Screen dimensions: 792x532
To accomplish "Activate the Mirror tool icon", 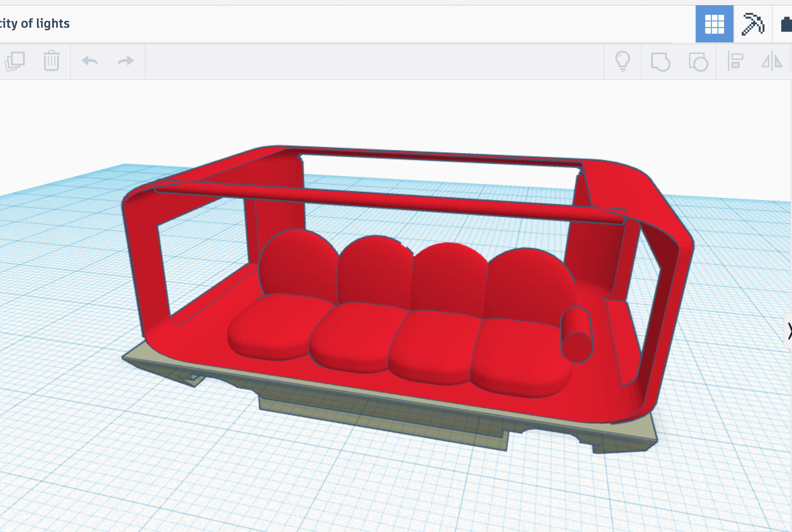I will pyautogui.click(x=772, y=61).
